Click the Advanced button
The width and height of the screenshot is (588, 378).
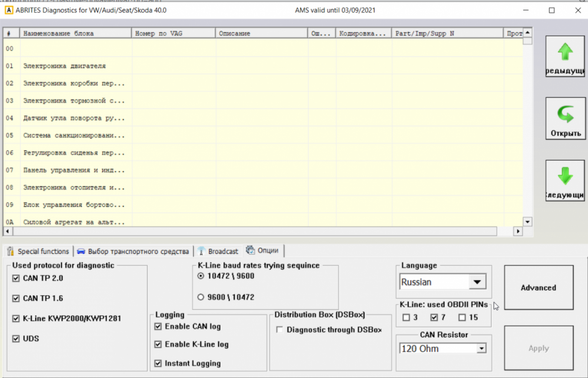[539, 287]
